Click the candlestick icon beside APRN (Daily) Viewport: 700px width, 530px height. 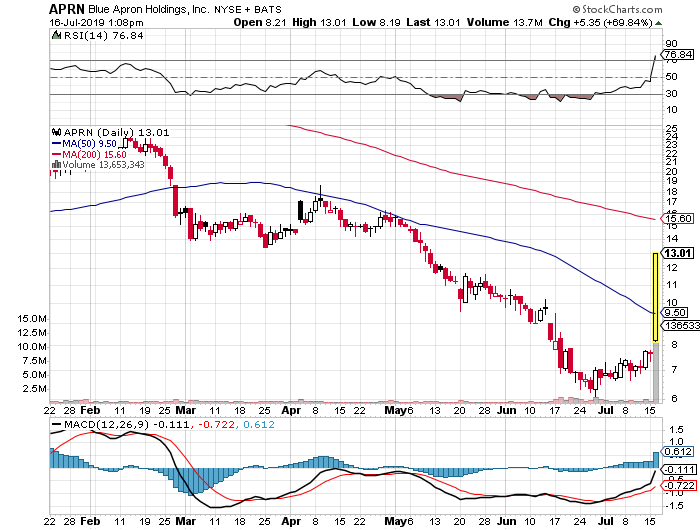pos(56,132)
